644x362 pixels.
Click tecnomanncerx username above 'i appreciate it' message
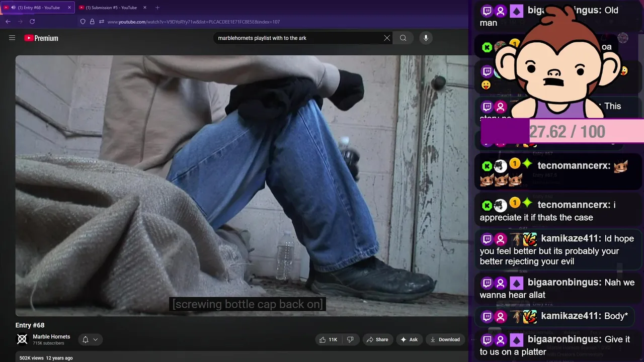[574, 205]
